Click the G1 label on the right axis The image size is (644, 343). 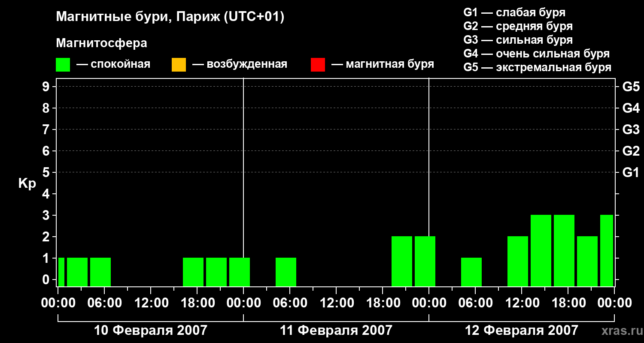pyautogui.click(x=631, y=172)
